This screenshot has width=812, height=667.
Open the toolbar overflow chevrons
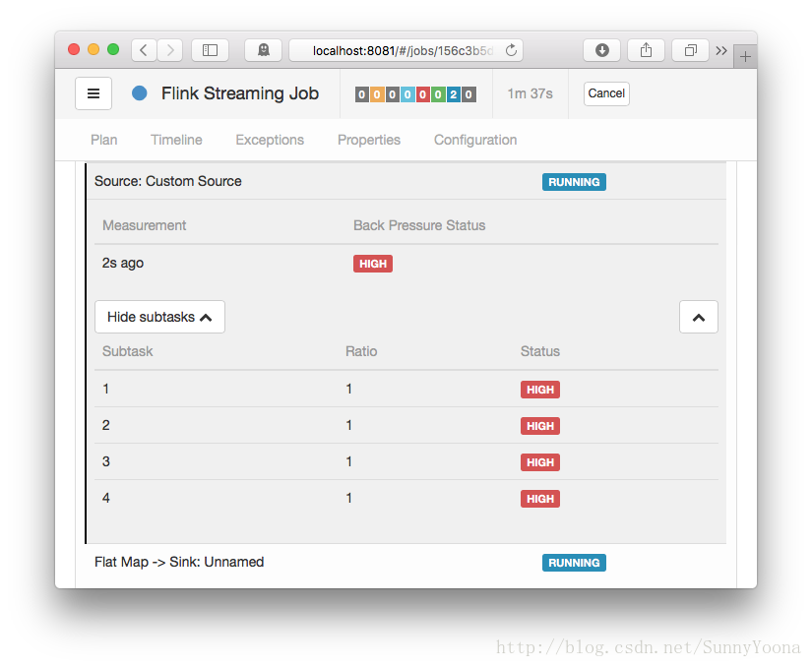[x=721, y=50]
